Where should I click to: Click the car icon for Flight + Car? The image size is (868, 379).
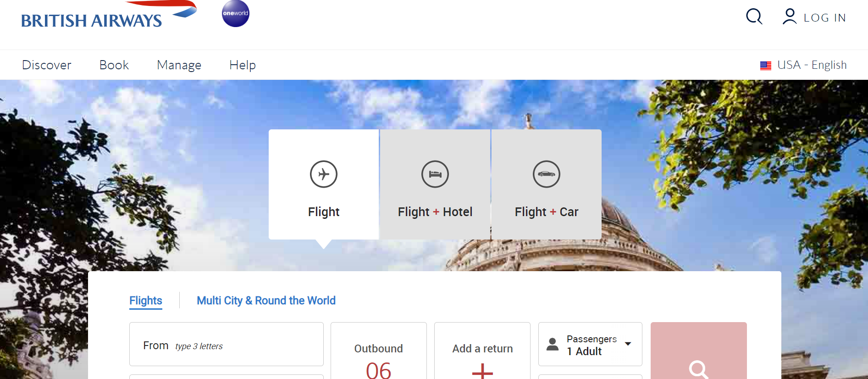click(546, 174)
